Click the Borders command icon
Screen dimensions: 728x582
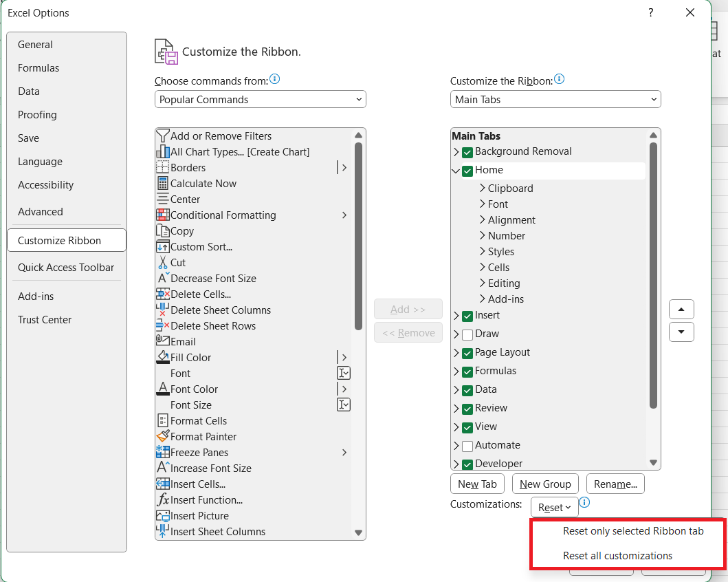(x=162, y=167)
